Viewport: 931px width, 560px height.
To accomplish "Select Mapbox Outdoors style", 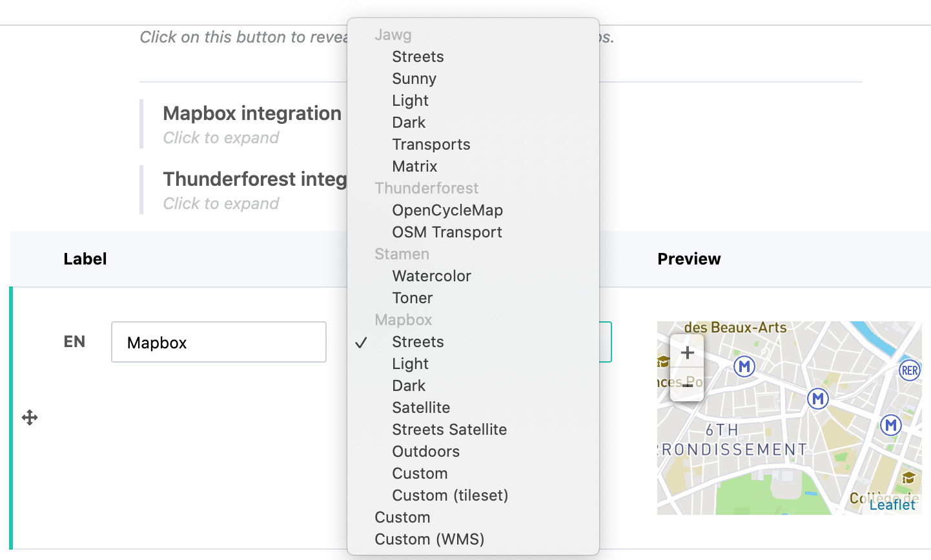I will 425,452.
